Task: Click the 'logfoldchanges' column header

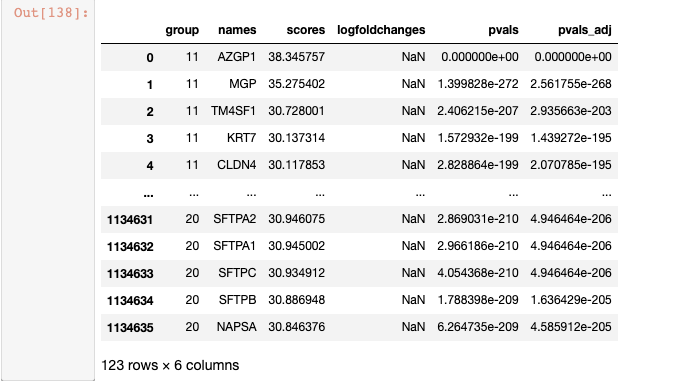Action: (381, 30)
